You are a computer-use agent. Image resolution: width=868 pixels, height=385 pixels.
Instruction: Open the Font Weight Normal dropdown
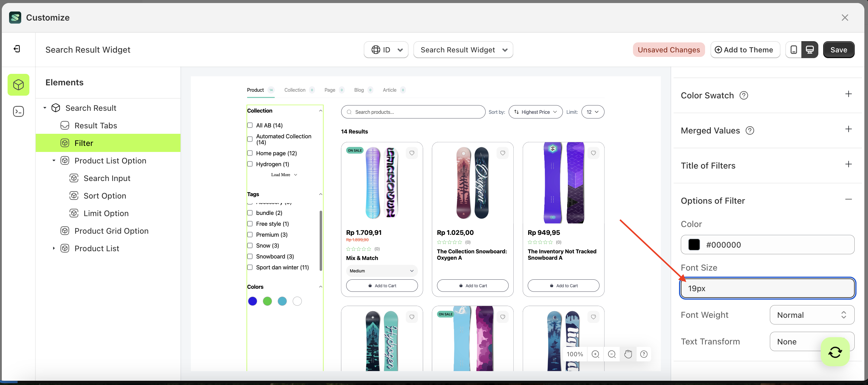812,314
